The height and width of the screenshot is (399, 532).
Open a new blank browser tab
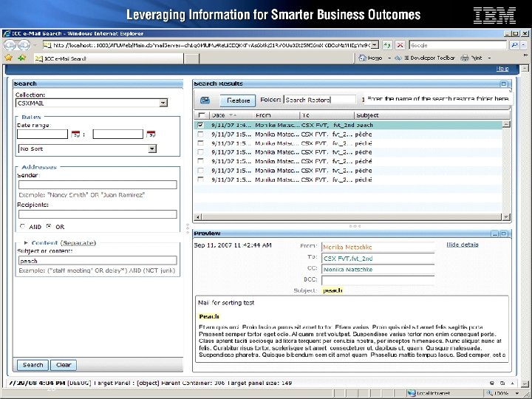191,58
